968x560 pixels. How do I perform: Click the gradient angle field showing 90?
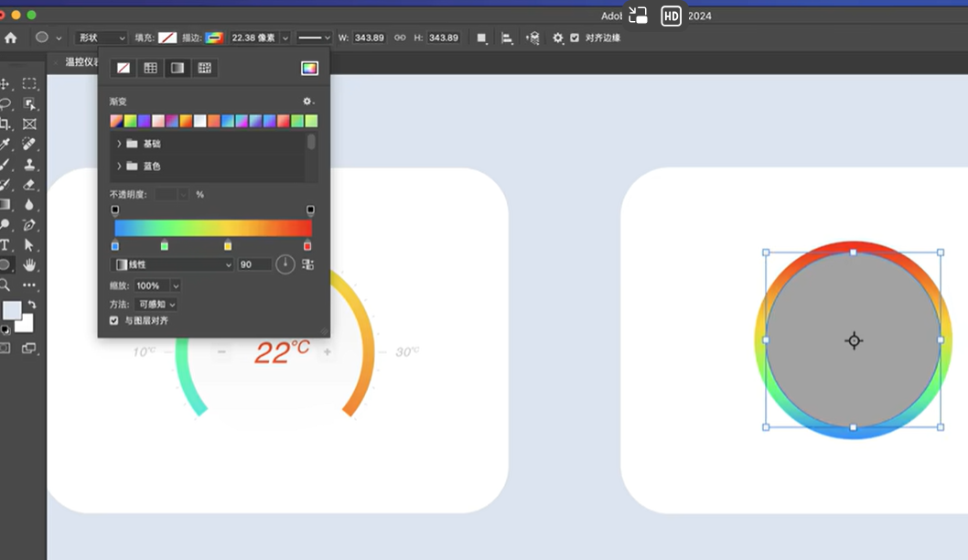[x=254, y=264]
